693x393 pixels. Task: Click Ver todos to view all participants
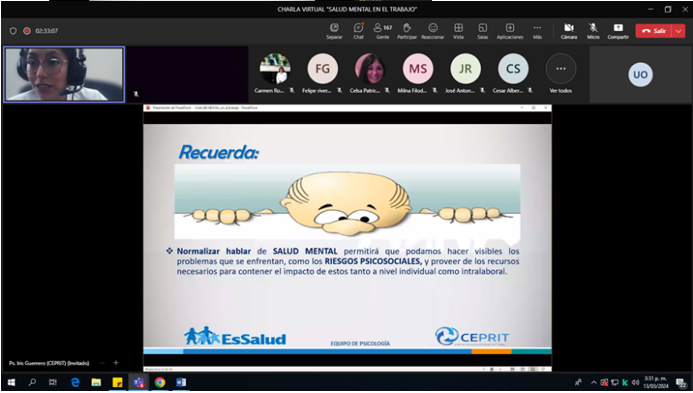coord(561,73)
